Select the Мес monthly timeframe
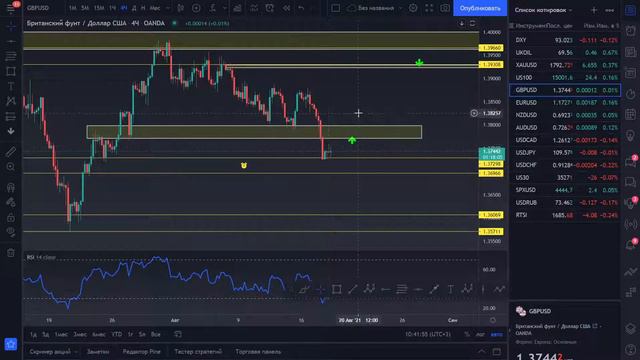Viewport: 640px width, 360px height. click(x=155, y=8)
